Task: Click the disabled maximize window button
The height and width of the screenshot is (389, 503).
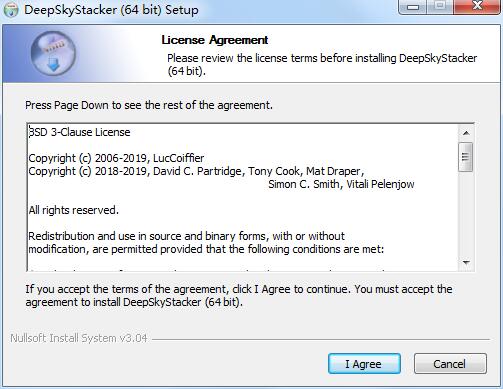Action: click(440, 7)
